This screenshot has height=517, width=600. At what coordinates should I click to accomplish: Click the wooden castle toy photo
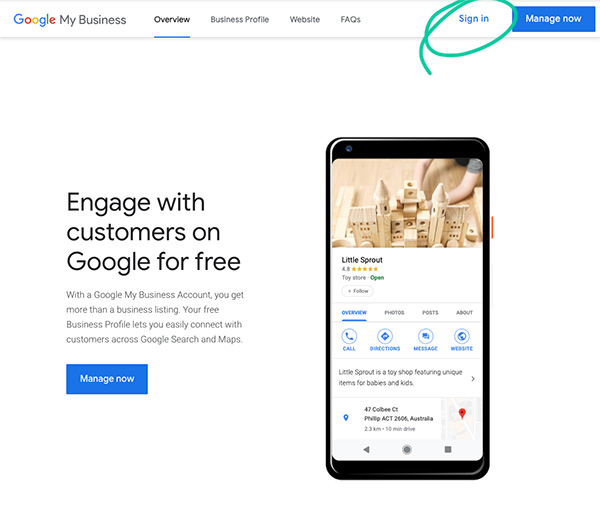(x=407, y=203)
